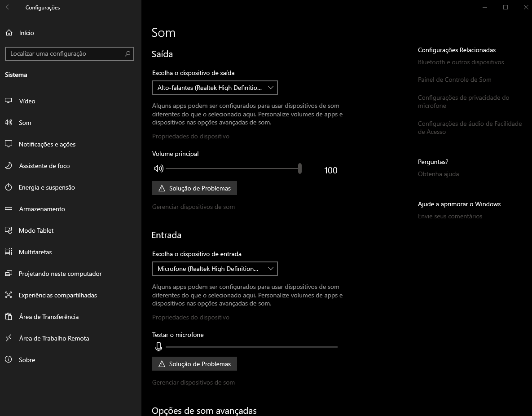Open the input device dropdown Microfone
The width and height of the screenshot is (532, 416).
(x=215, y=269)
